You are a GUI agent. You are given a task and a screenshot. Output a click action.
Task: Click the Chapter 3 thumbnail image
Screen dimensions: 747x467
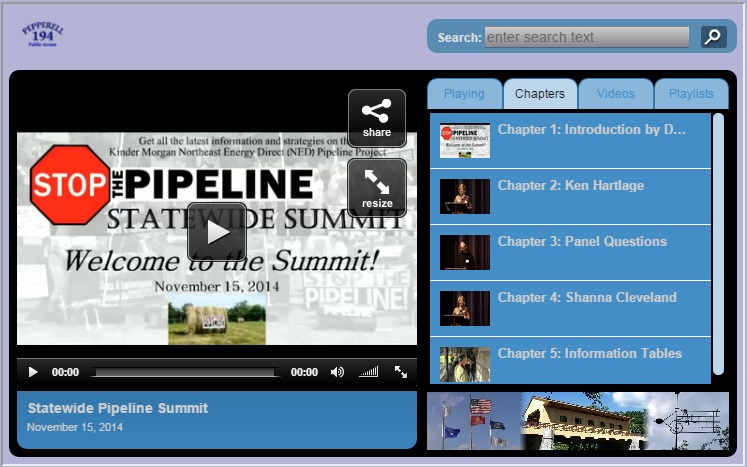point(464,253)
